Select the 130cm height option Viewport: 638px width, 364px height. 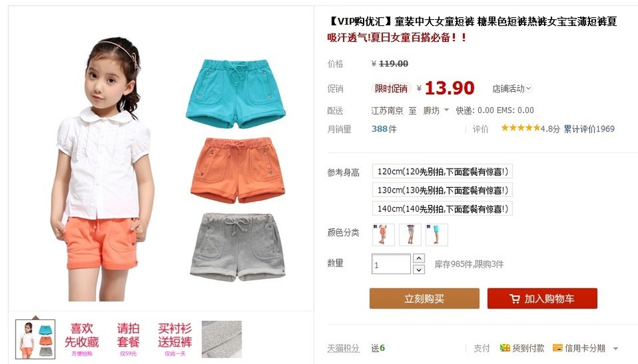[442, 190]
